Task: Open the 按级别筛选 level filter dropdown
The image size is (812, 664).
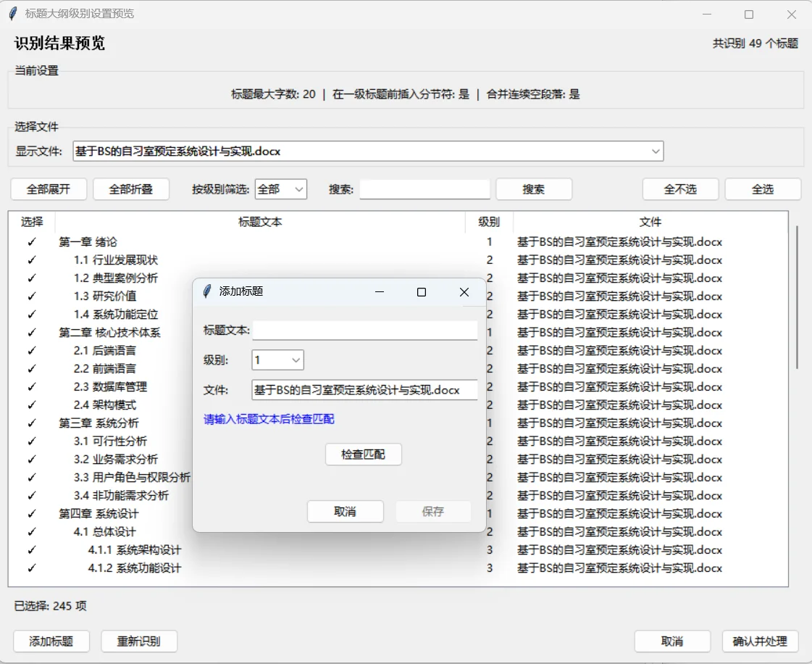Action: [x=281, y=188]
